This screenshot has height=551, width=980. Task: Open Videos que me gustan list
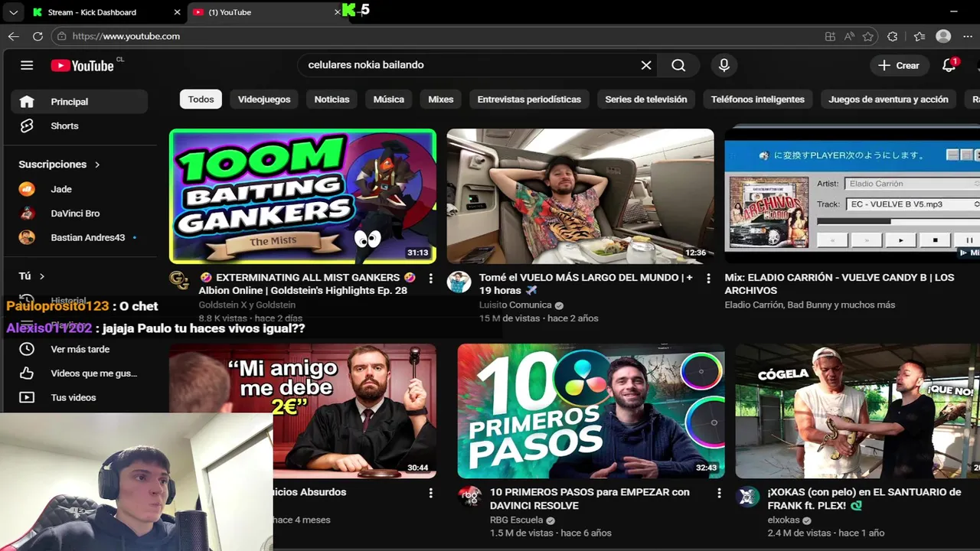[79, 373]
